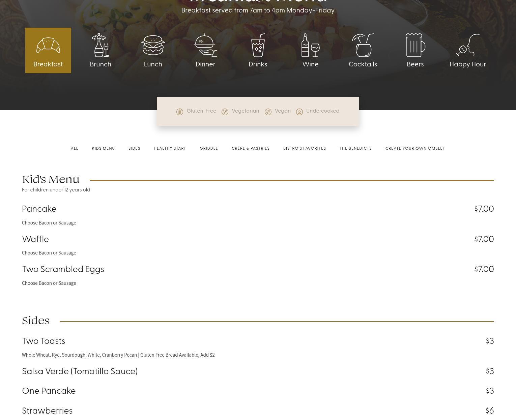Click the Undercooked legend label
Viewport: 516px width, 420px height.
tap(323, 111)
